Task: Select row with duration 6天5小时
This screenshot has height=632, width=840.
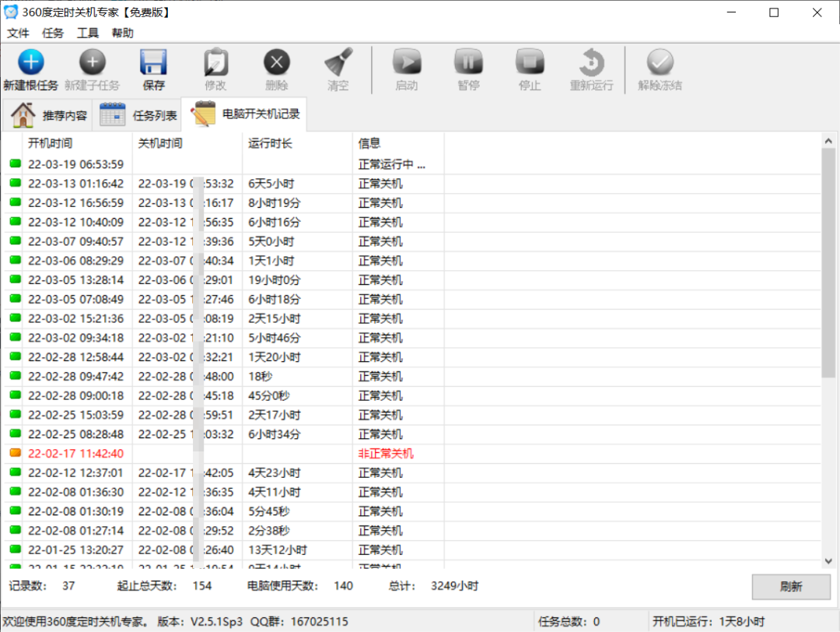Action: click(271, 184)
